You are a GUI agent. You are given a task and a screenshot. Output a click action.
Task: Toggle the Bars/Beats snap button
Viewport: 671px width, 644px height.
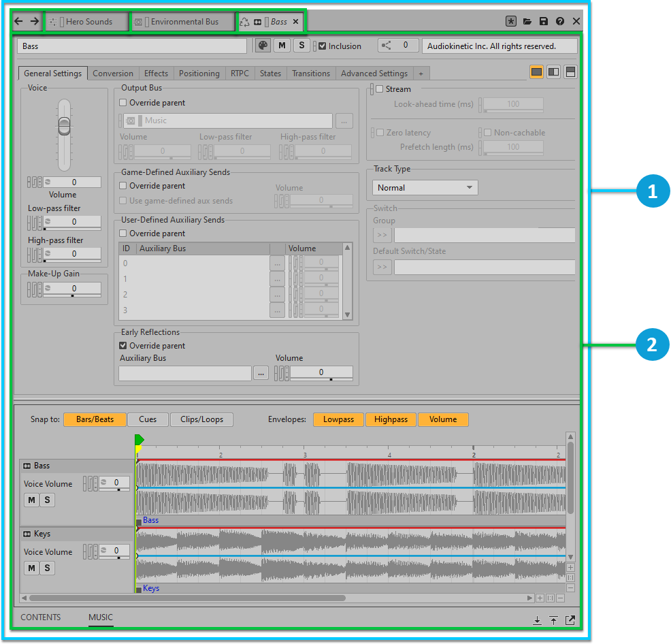pyautogui.click(x=95, y=419)
